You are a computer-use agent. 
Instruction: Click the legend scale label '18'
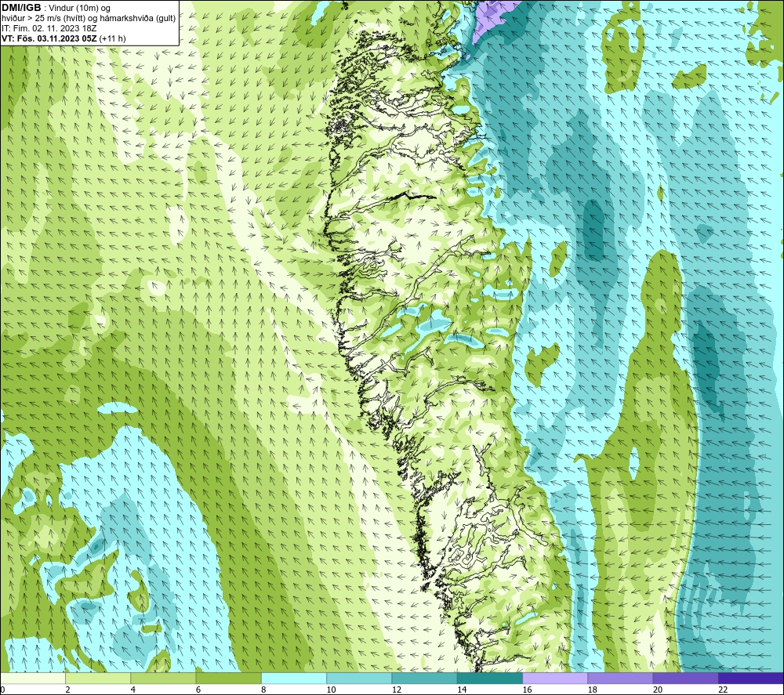pyautogui.click(x=592, y=690)
